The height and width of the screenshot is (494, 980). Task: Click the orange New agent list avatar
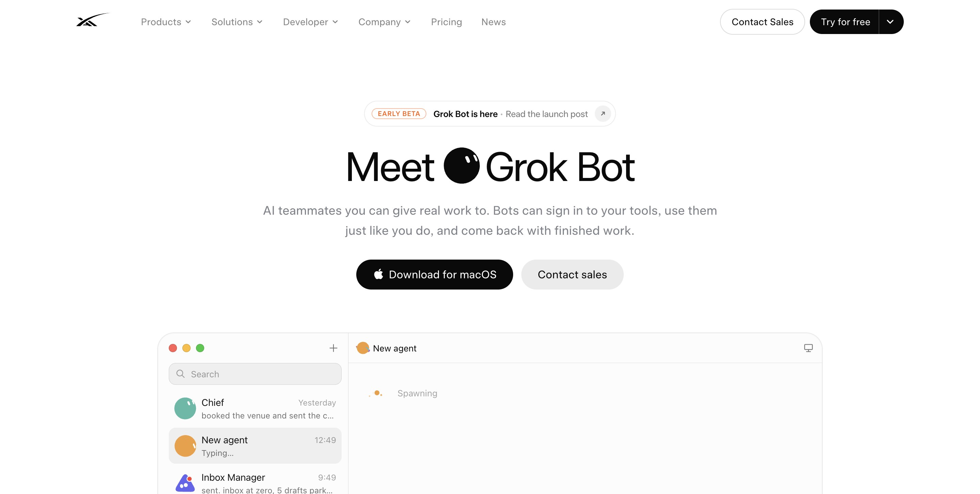[x=185, y=446]
